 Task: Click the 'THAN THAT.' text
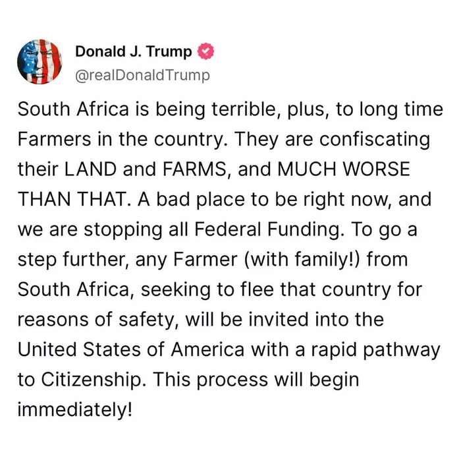click(x=75, y=199)
